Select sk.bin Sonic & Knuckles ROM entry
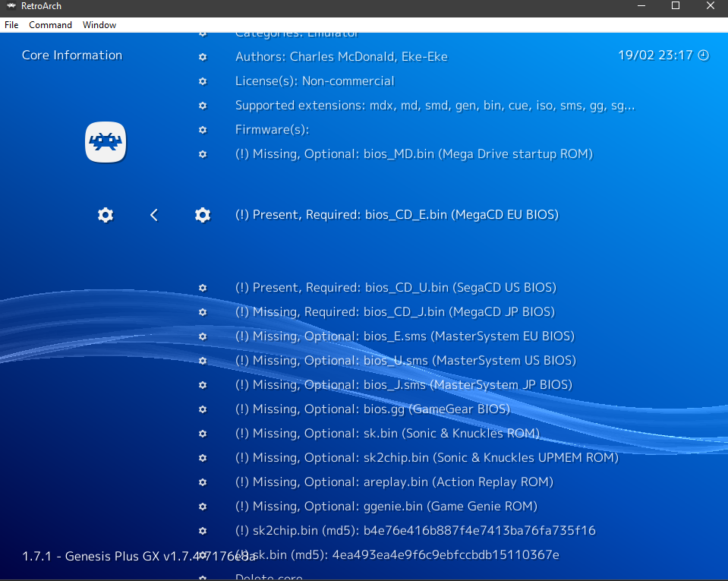 tap(388, 434)
